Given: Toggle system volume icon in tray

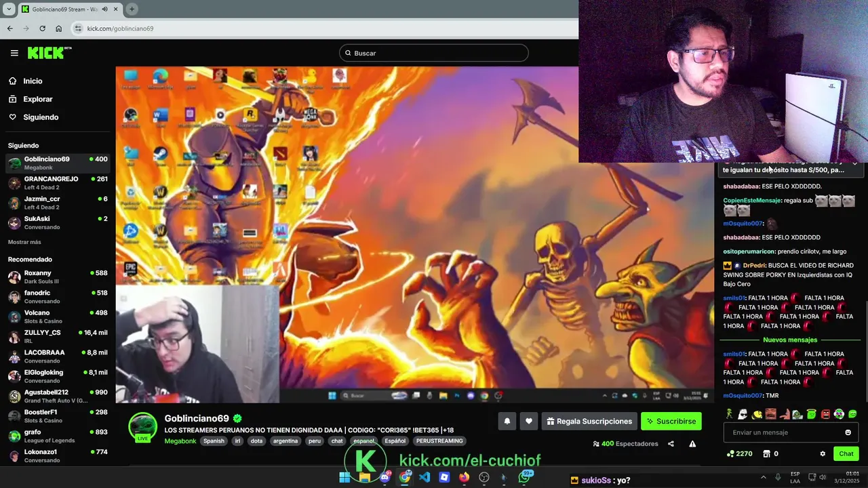Looking at the screenshot, I should (824, 477).
